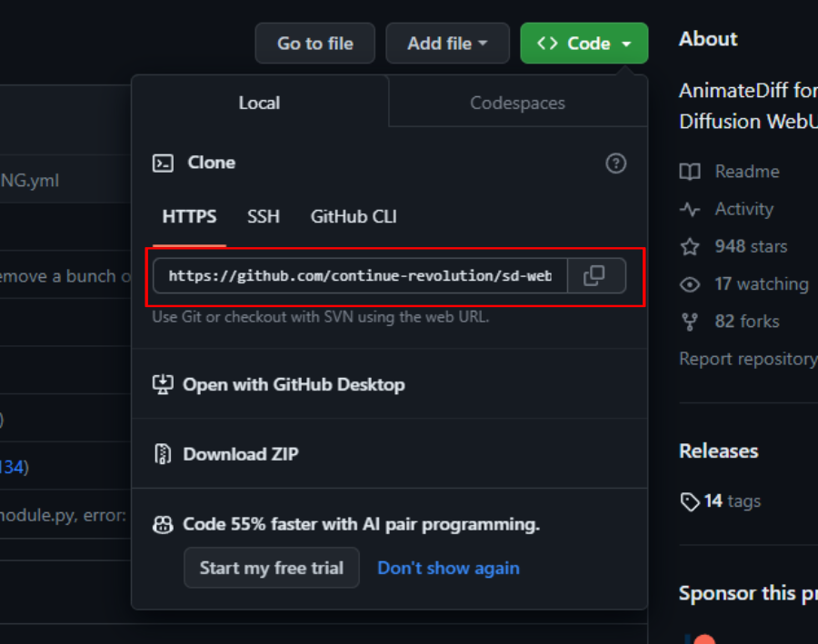Click the HTTPS clone URL text field

[360, 275]
